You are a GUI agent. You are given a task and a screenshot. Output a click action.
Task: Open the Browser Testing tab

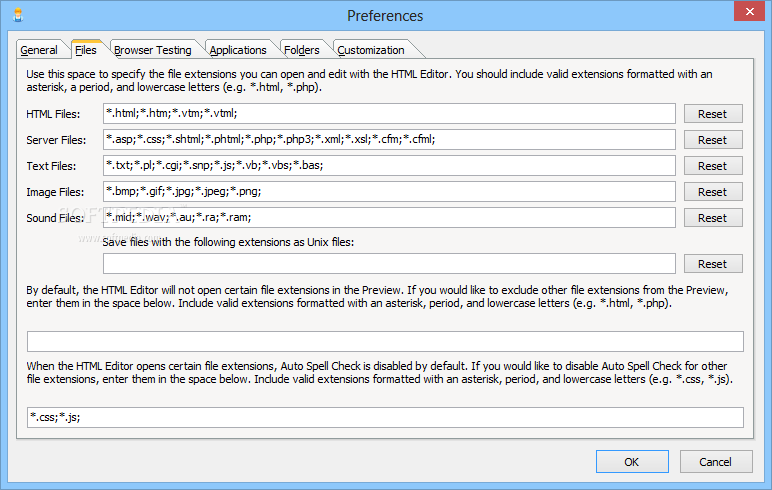152,50
